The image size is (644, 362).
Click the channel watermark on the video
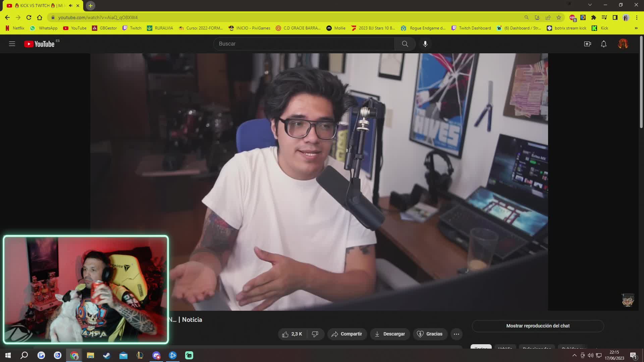click(628, 300)
